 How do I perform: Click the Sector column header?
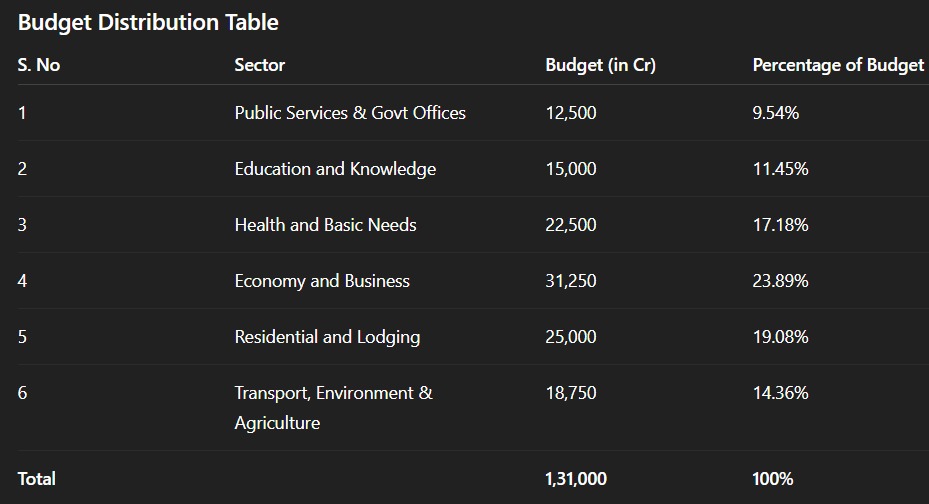(x=260, y=65)
